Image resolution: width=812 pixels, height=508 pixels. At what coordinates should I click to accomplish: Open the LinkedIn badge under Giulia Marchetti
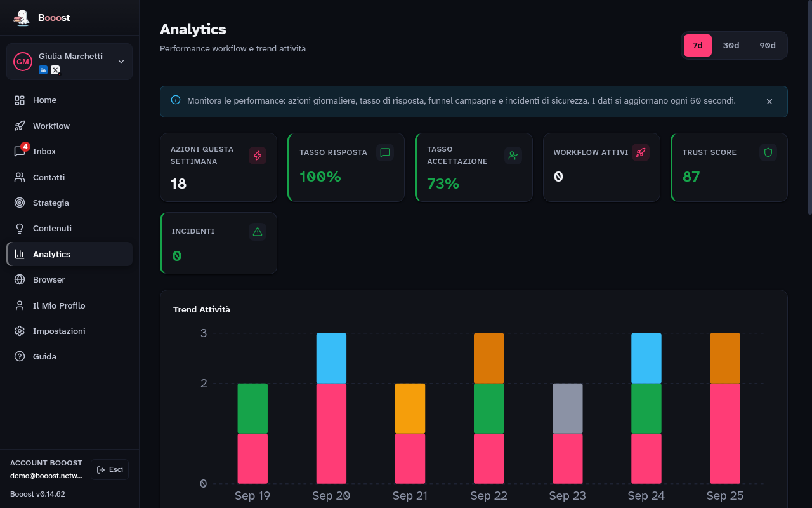coord(43,70)
